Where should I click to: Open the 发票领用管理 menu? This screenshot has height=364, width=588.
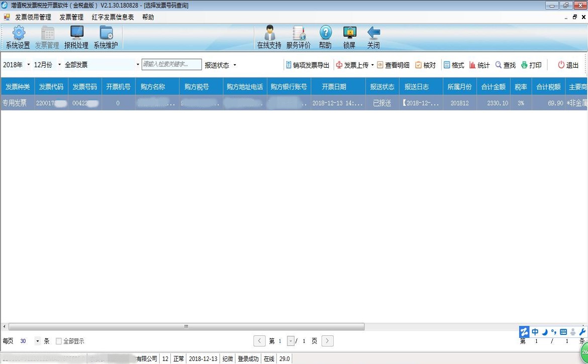(x=33, y=17)
